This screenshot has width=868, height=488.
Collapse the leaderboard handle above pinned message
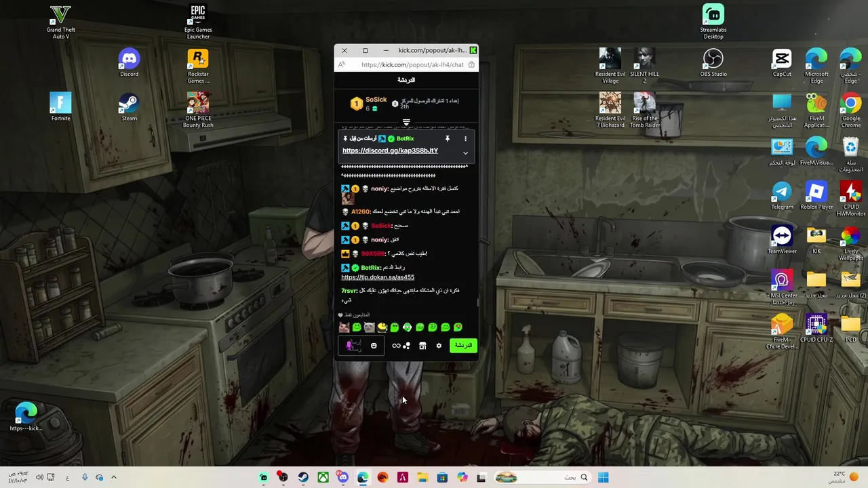[x=406, y=122]
